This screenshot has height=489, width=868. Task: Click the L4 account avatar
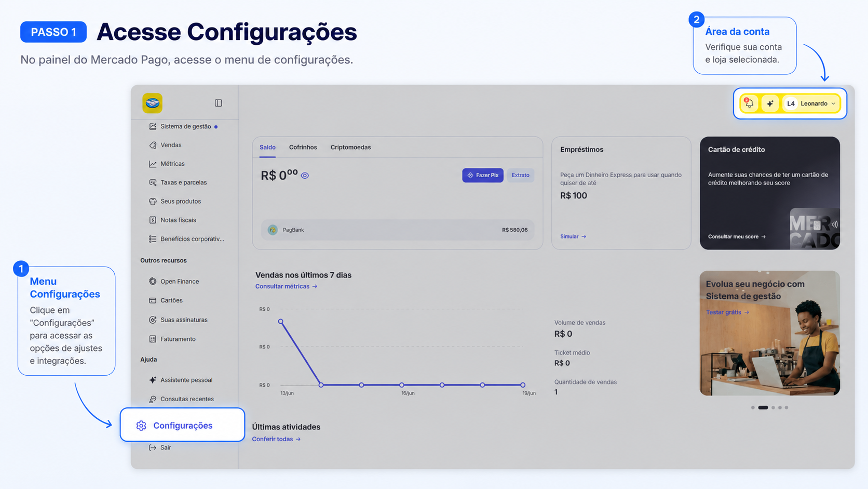[x=791, y=103]
